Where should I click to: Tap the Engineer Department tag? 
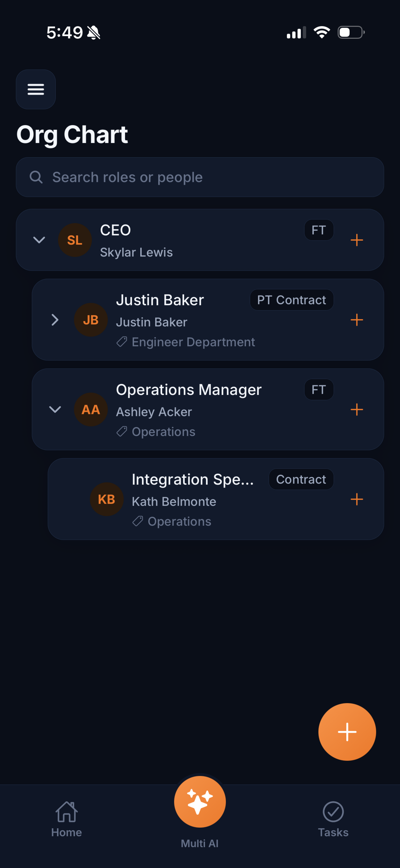(186, 342)
